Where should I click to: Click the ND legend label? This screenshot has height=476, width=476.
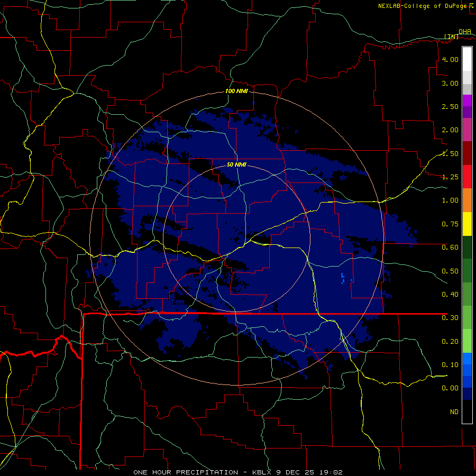(454, 412)
